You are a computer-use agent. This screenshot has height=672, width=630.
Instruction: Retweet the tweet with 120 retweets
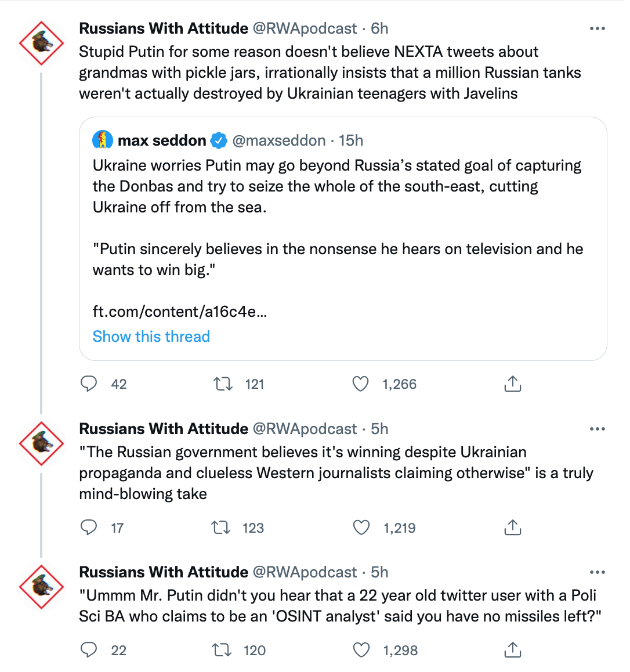pyautogui.click(x=222, y=650)
